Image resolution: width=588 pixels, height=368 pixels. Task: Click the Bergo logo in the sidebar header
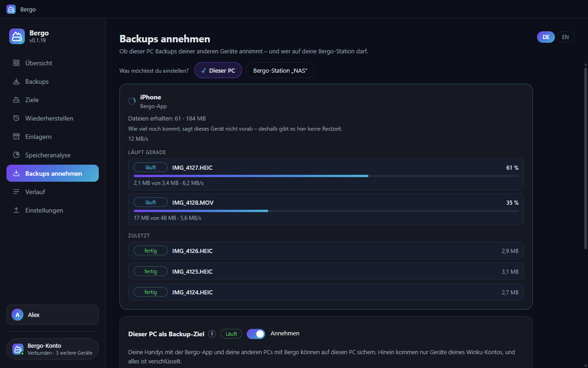tap(17, 36)
